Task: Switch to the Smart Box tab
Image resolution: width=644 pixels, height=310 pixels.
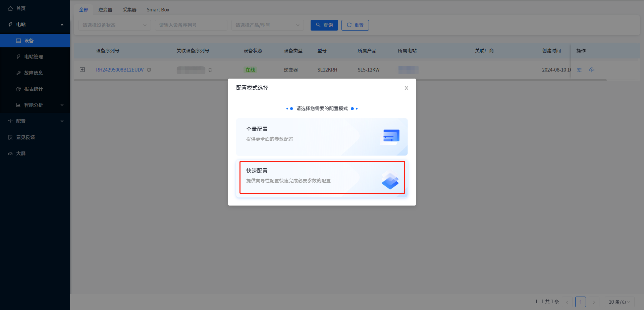Action: click(x=158, y=10)
